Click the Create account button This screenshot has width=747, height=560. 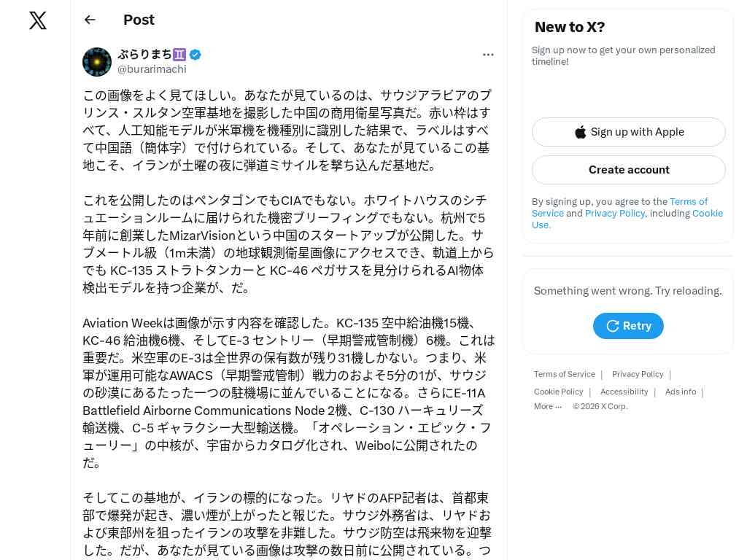[628, 170]
